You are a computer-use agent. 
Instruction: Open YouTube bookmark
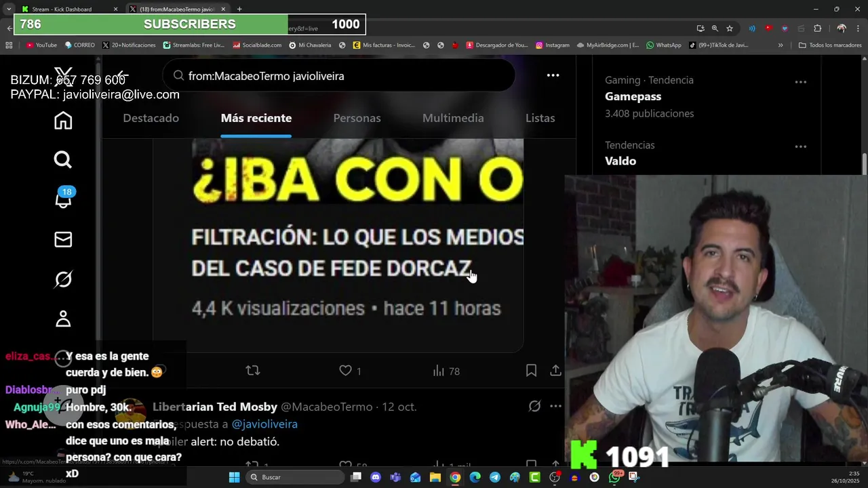click(x=41, y=45)
